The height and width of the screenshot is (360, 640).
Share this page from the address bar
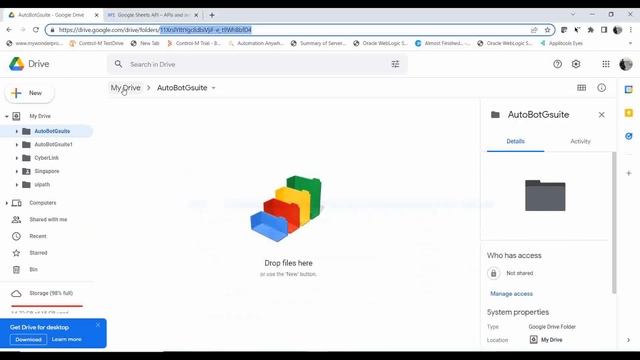coord(534,30)
